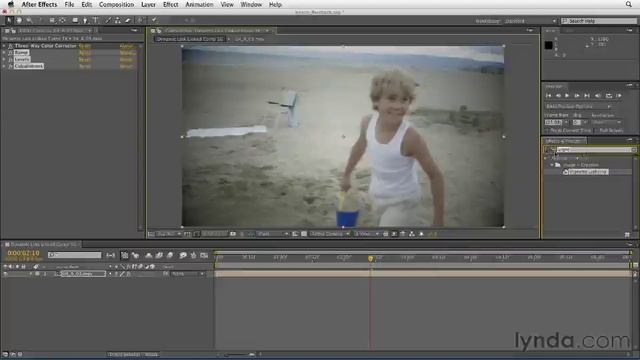Expand the Levels effect properties
Screen dimensions: 640x360
click(4, 59)
